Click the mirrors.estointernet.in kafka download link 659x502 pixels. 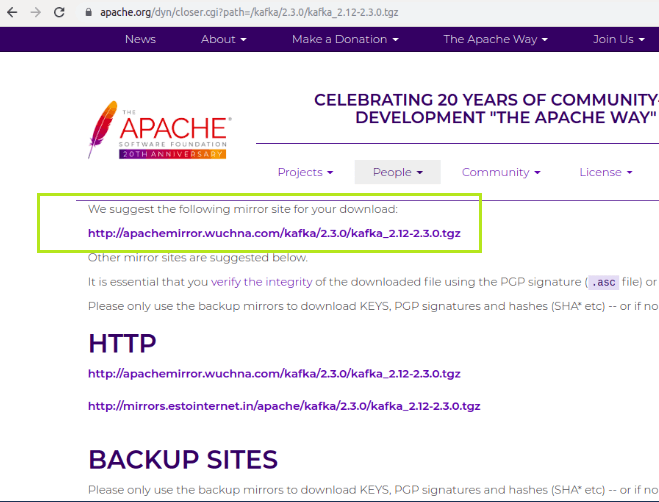click(284, 406)
